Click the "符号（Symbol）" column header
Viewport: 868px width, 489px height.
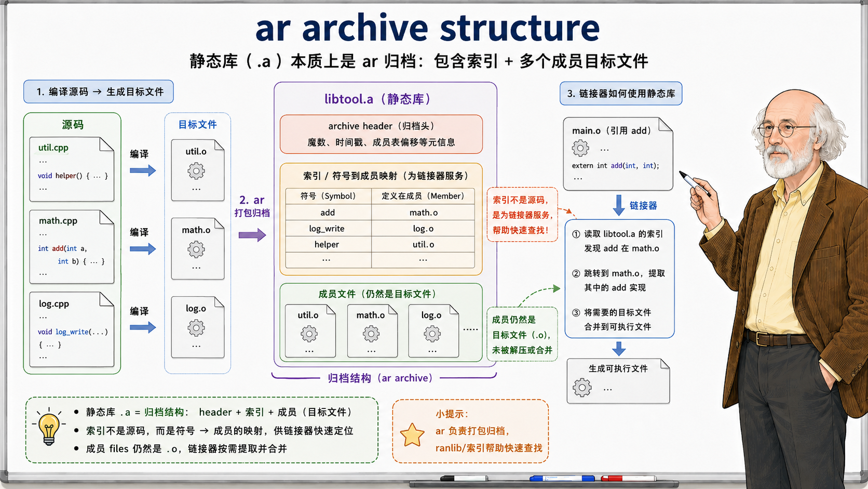pyautogui.click(x=328, y=196)
